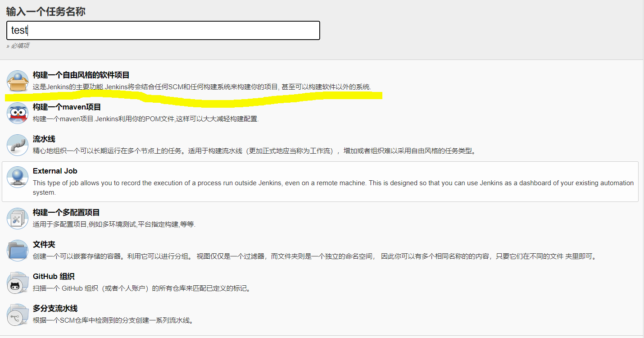Click the pipeline description about 工作流
The height and width of the screenshot is (338, 644).
(254, 151)
